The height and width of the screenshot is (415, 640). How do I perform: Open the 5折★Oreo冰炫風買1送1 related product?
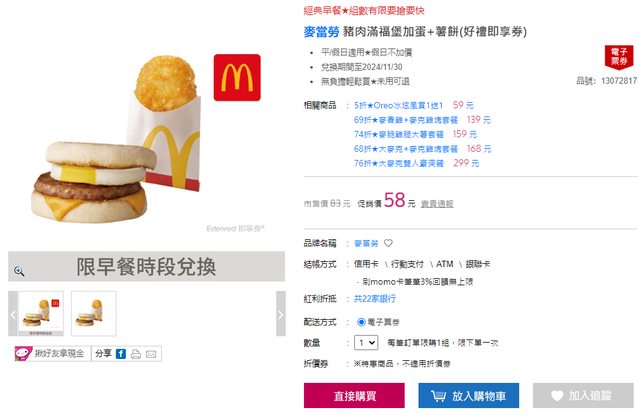[x=398, y=105]
